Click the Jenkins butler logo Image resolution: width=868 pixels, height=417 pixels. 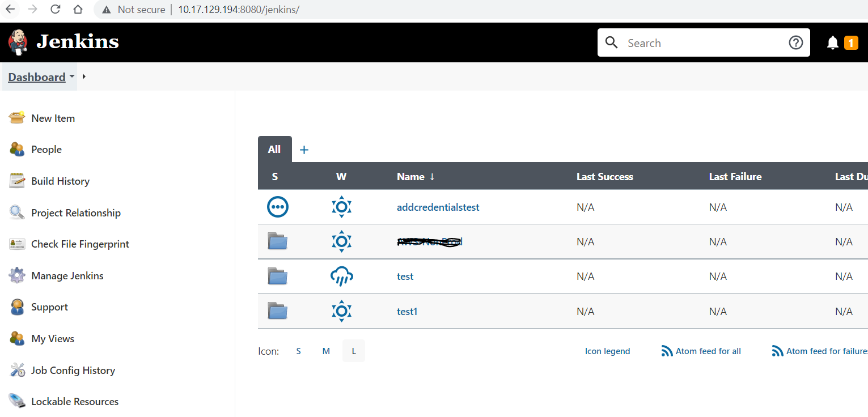click(18, 42)
